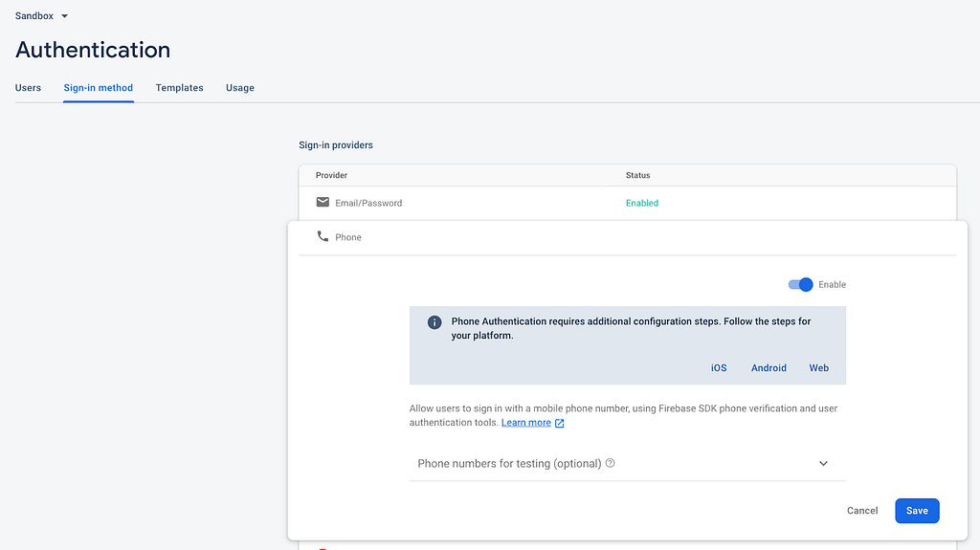Follow the Learn more link
980x550 pixels.
coord(525,423)
